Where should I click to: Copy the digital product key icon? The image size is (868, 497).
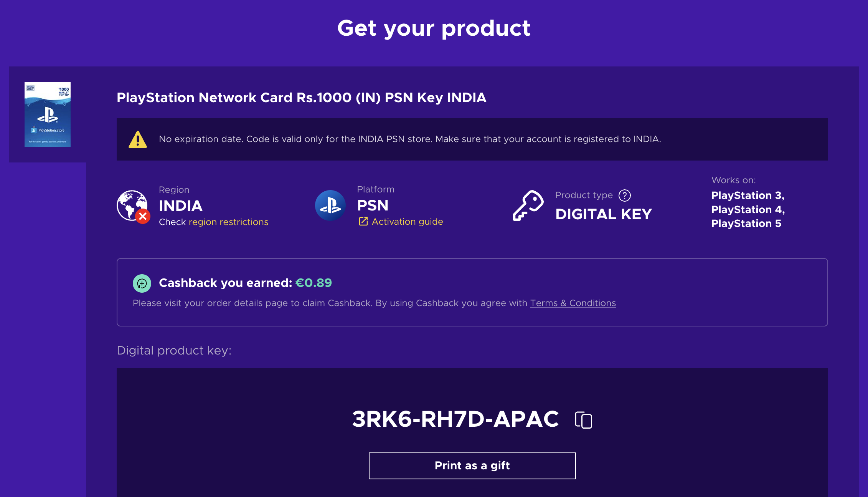[x=583, y=420]
